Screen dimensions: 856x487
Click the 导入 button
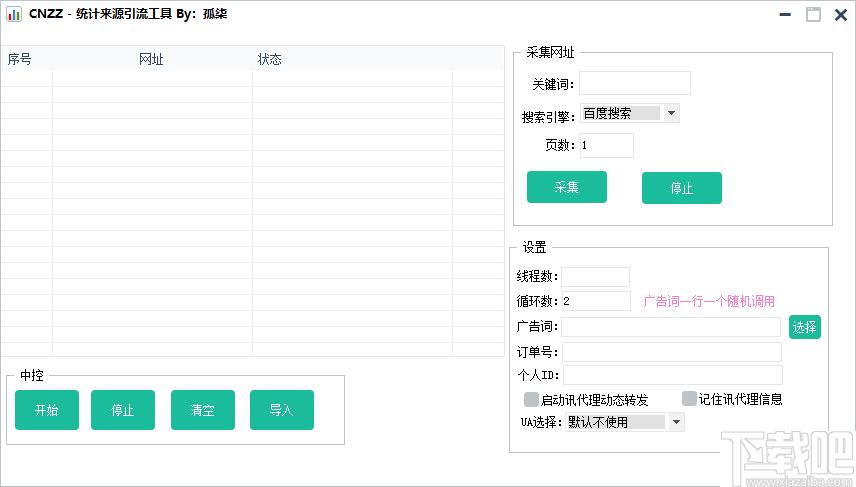[282, 409]
